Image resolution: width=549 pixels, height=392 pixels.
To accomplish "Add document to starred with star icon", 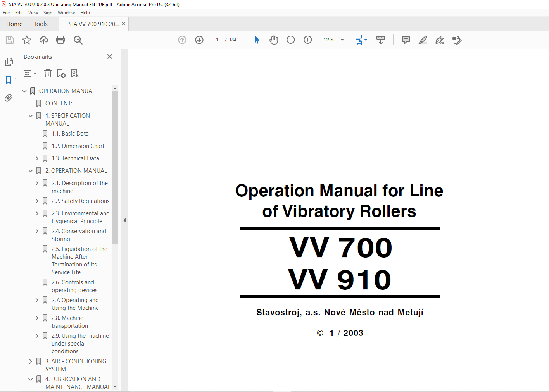I will [x=27, y=40].
